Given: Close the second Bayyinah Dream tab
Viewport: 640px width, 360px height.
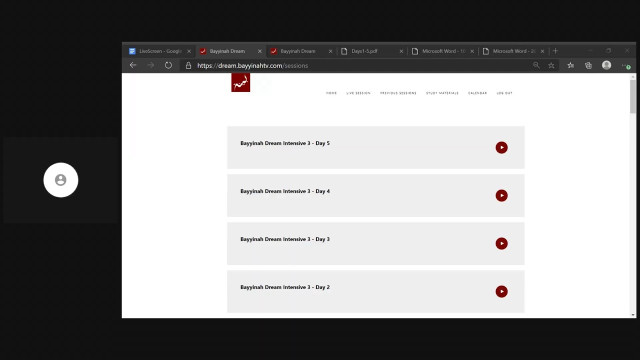Looking at the screenshot, I should tap(330, 51).
